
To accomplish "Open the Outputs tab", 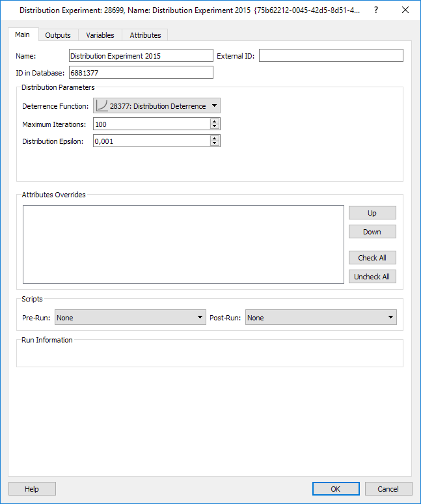I will (x=58, y=35).
